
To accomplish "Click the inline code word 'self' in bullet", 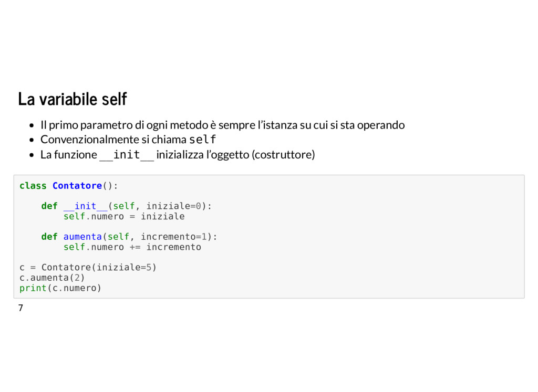I will tap(202, 140).
